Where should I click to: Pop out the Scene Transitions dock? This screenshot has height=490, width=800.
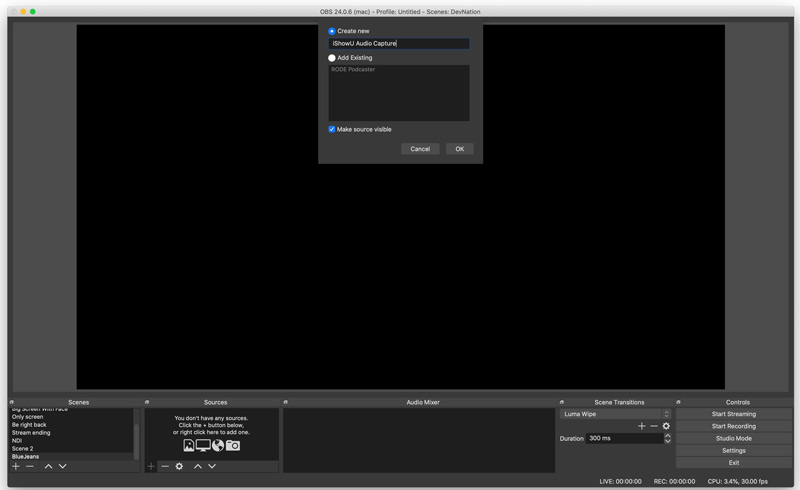pyautogui.click(x=562, y=402)
